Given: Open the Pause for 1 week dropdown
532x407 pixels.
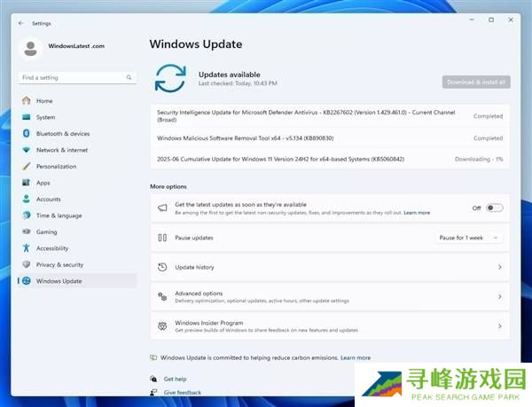Looking at the screenshot, I should click(x=469, y=238).
